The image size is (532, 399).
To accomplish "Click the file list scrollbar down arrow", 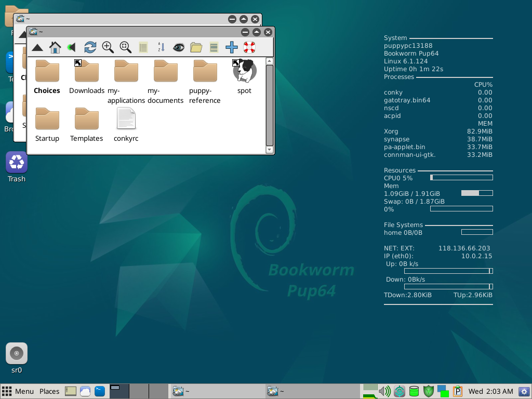I will (x=270, y=149).
